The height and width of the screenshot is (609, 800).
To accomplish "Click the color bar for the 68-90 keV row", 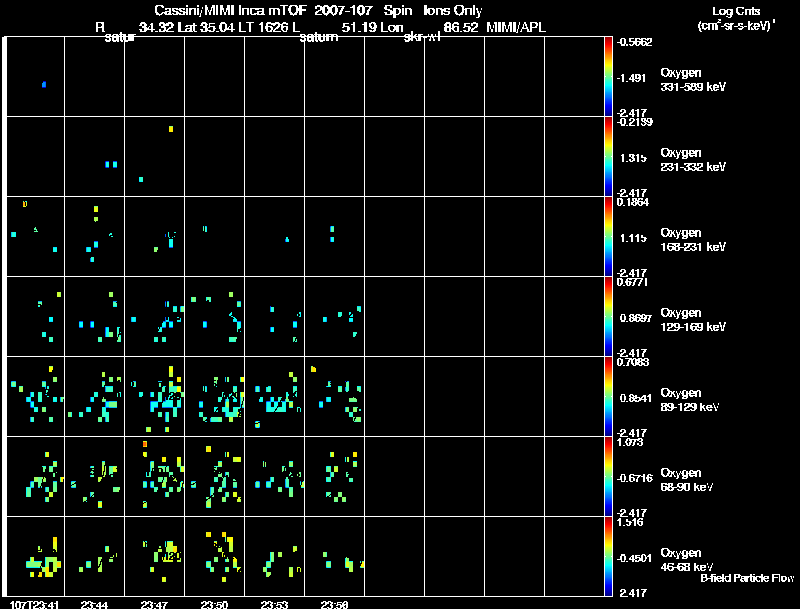I will pos(608,477).
